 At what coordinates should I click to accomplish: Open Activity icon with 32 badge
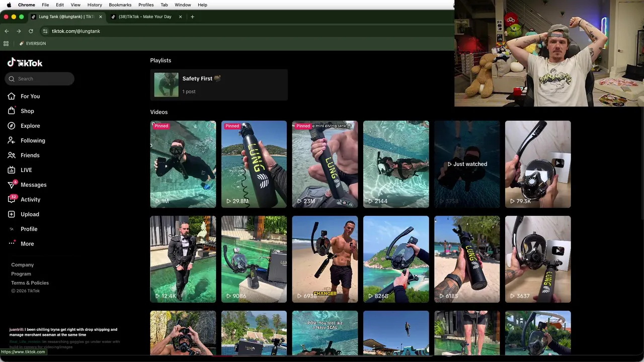pos(12,199)
